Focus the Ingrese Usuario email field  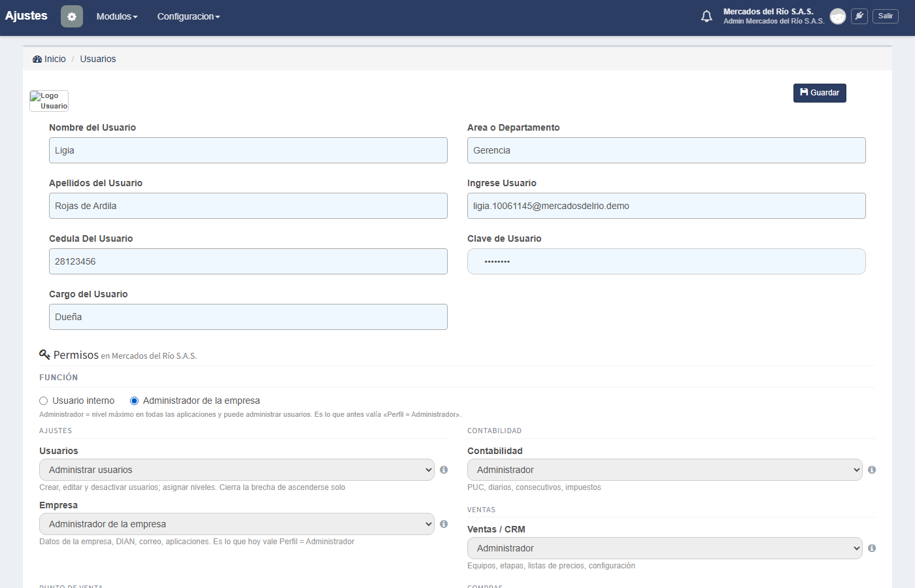pyautogui.click(x=667, y=206)
